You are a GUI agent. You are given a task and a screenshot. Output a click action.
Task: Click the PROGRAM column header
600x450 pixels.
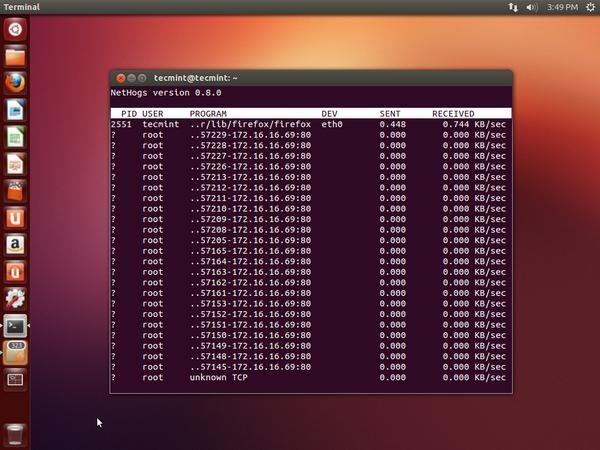(x=208, y=114)
